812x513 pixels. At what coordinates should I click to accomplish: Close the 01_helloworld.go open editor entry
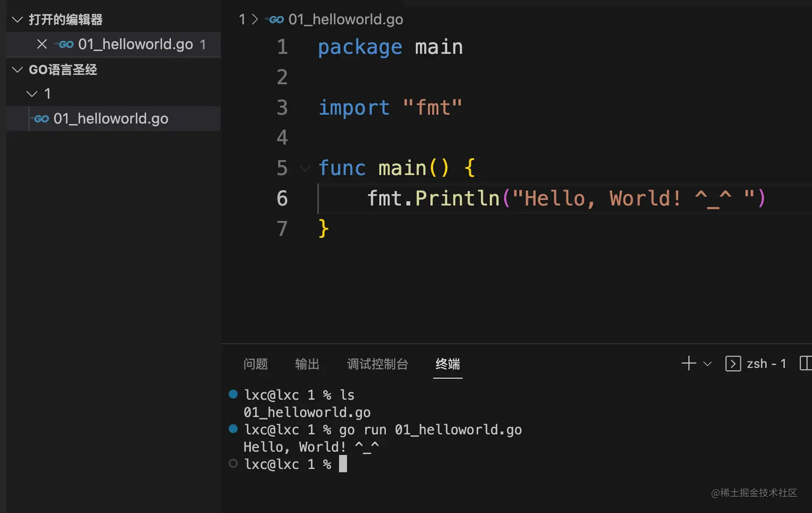[42, 44]
